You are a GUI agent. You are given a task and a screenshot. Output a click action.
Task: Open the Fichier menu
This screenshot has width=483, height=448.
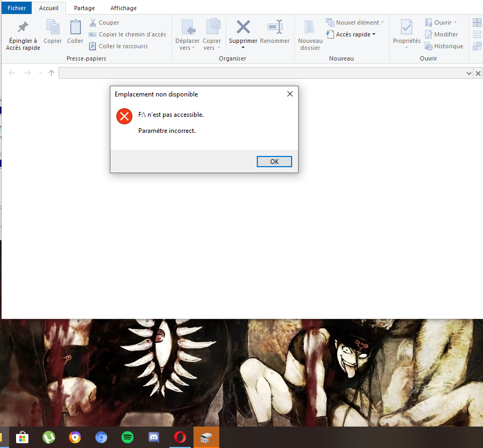click(17, 8)
